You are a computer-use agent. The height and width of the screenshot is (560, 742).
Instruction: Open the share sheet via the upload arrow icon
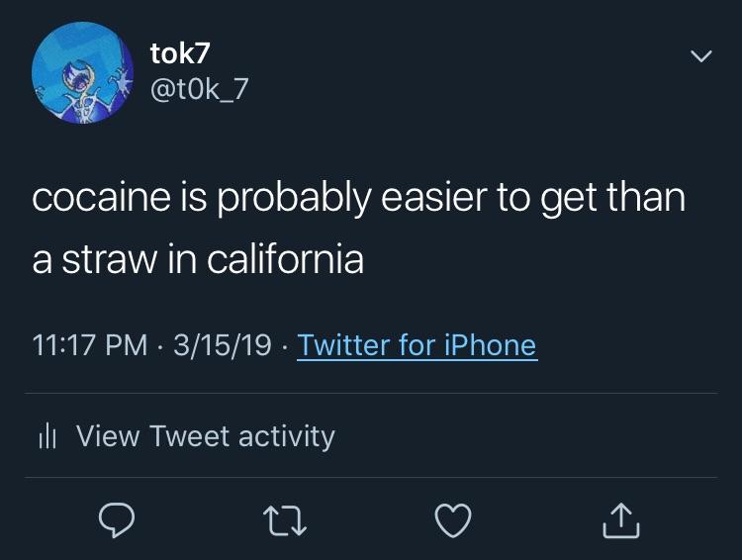tap(622, 518)
